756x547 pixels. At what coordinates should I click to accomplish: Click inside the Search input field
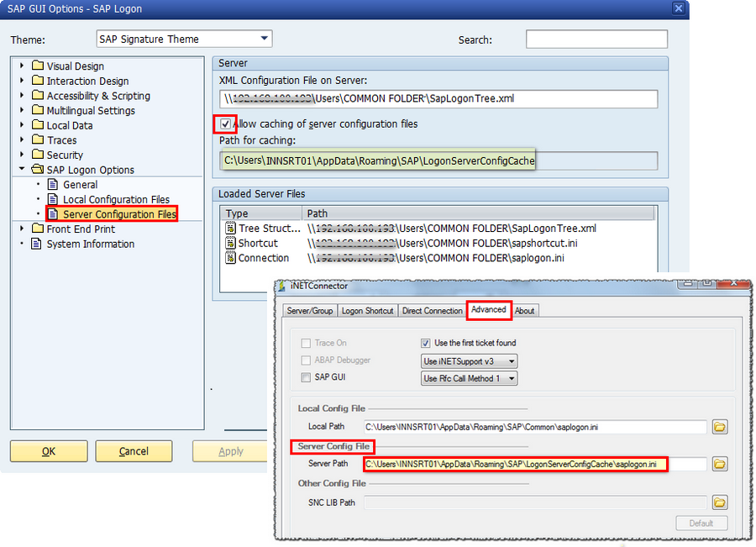coord(596,39)
